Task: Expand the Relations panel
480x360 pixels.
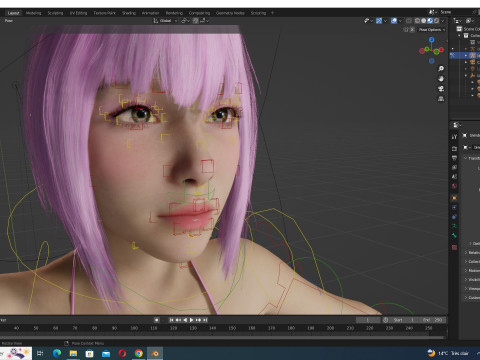Action: [x=472, y=252]
